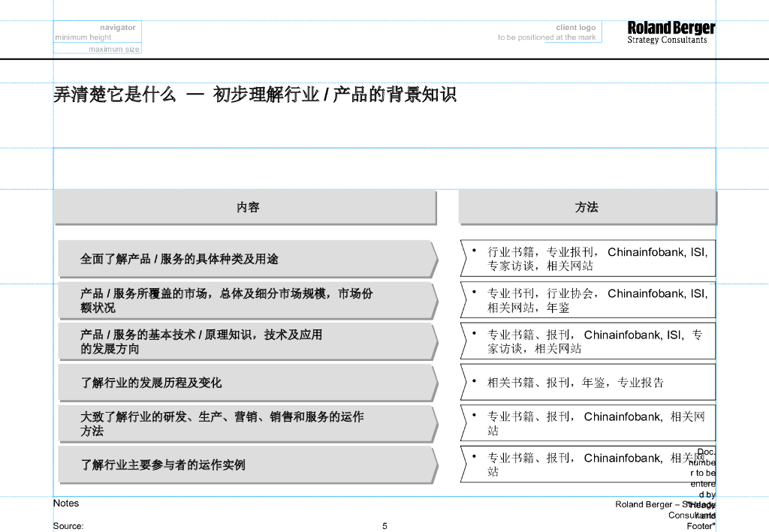769x532 pixels.
Task: Click the Roland Berger logo
Action: 671,32
